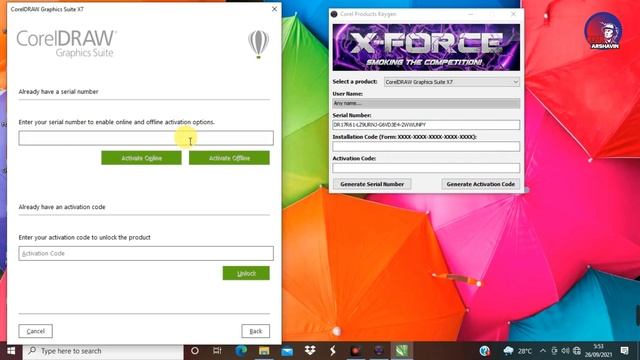The width and height of the screenshot is (640, 360).
Task: Minimize the Corel Products Keygen window
Action: point(471,14)
